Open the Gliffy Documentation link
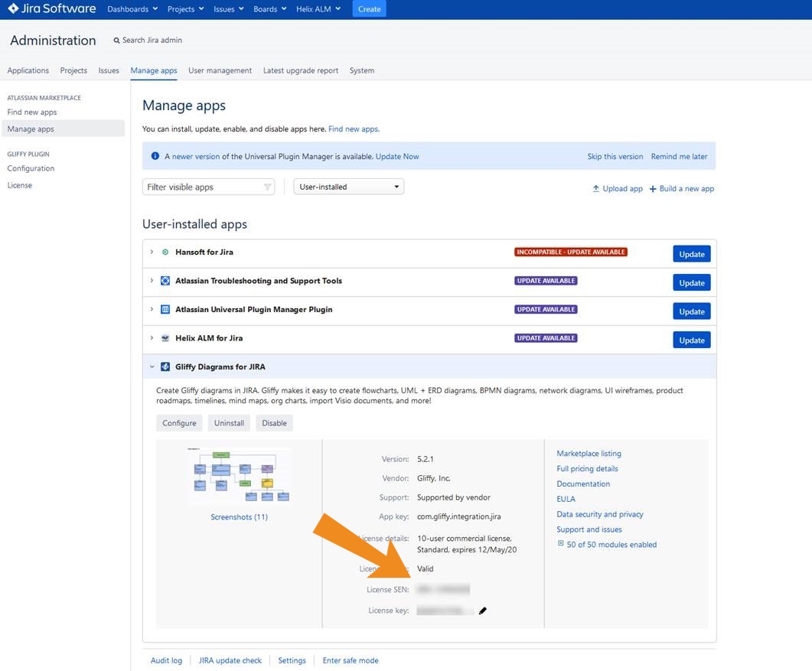812x671 pixels. pyautogui.click(x=583, y=484)
